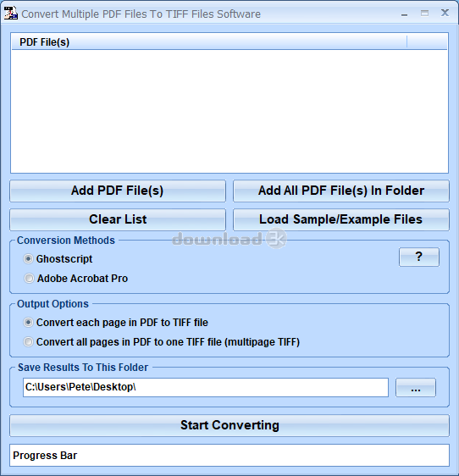This screenshot has height=476, width=459.
Task: Choose multipage TIFF output option
Action: [28, 342]
